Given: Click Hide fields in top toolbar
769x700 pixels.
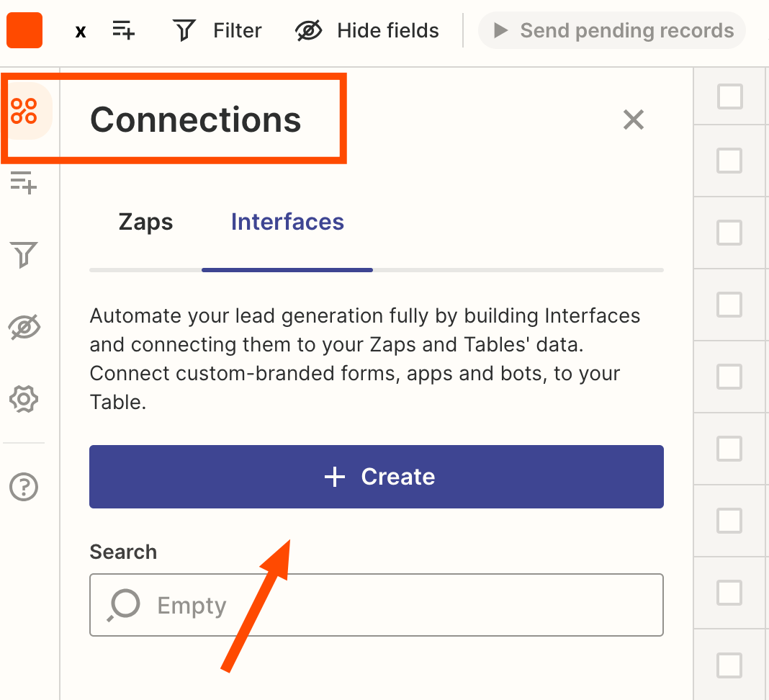Looking at the screenshot, I should 366,30.
